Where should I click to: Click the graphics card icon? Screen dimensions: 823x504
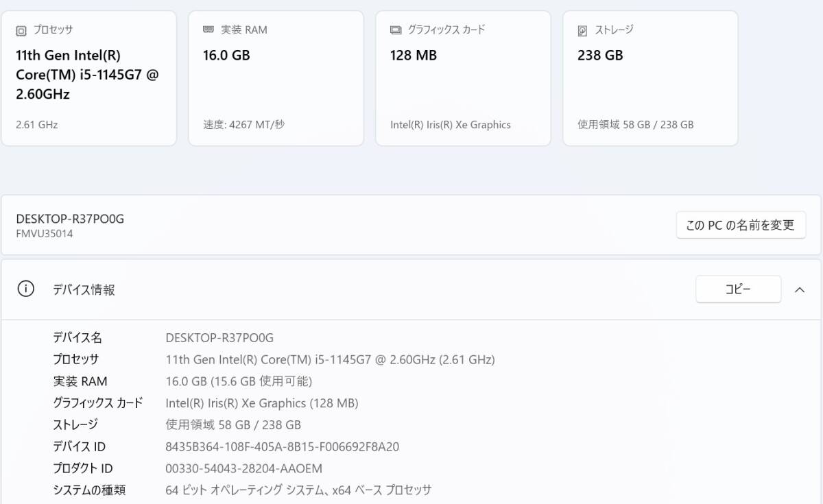pyautogui.click(x=396, y=30)
